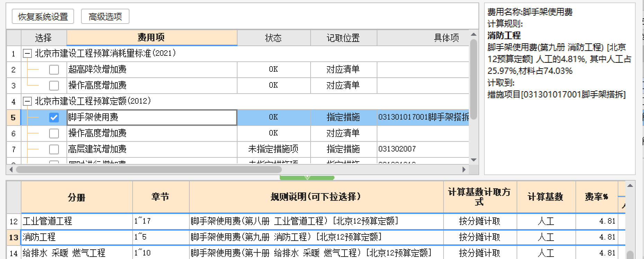The width and height of the screenshot is (644, 259).
Task: Click the 具体项 column header
Action: [423, 37]
